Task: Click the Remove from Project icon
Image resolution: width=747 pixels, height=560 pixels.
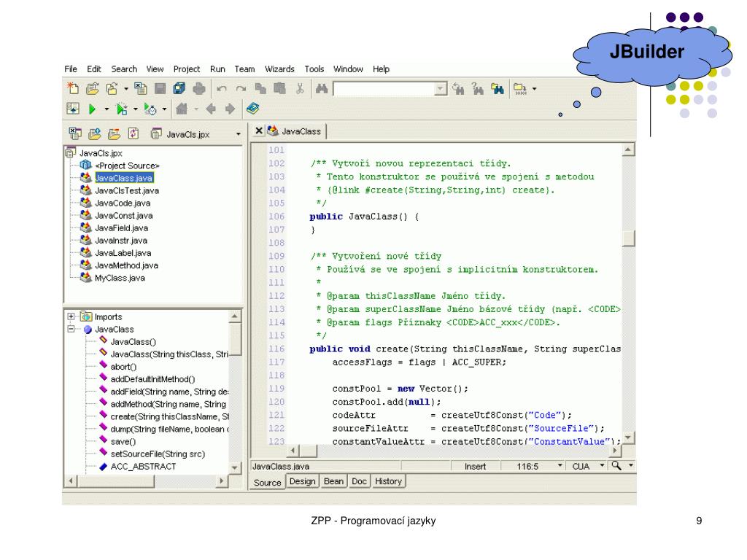Action: 114,134
